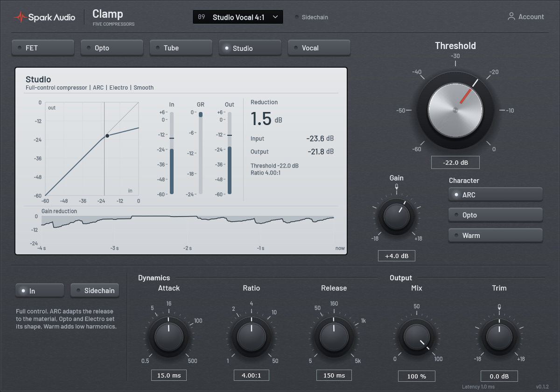Screen dimensions: 560x392
Task: Click the Ratio knob
Action: [x=252, y=337]
